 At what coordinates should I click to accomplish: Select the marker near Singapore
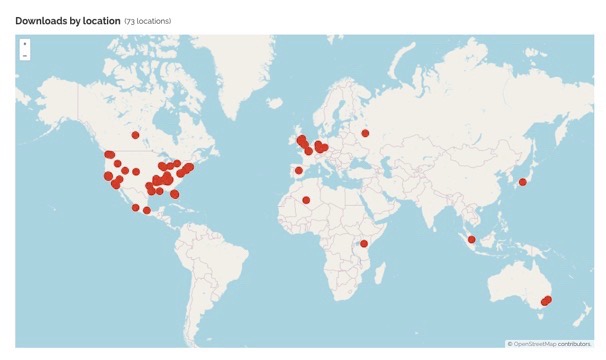click(x=472, y=240)
